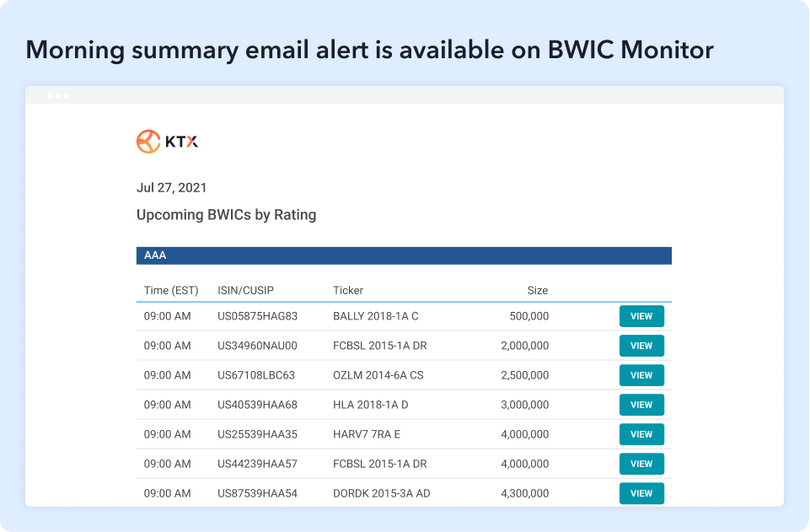Viewport: 810px width, 532px height.
Task: Select the ISIN/CUSIP column header
Action: 245,290
